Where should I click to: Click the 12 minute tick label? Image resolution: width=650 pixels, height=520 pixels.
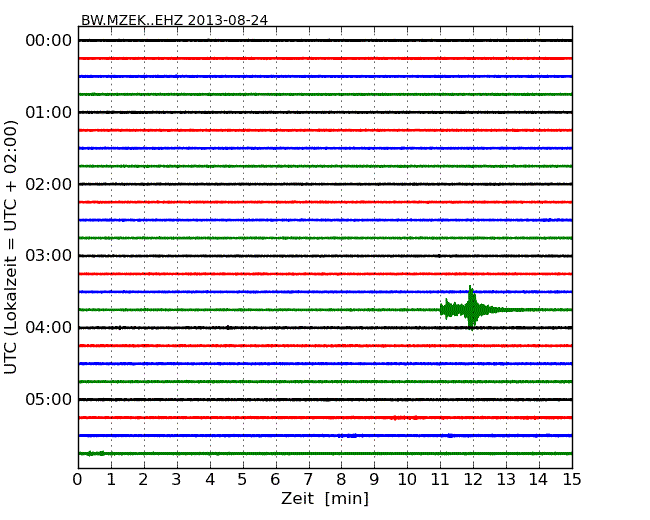pyautogui.click(x=473, y=479)
